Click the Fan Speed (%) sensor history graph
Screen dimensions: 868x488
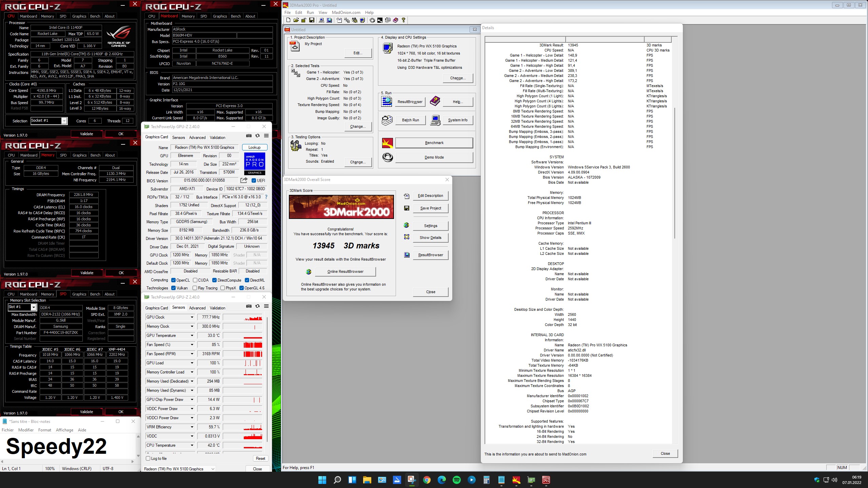point(243,345)
